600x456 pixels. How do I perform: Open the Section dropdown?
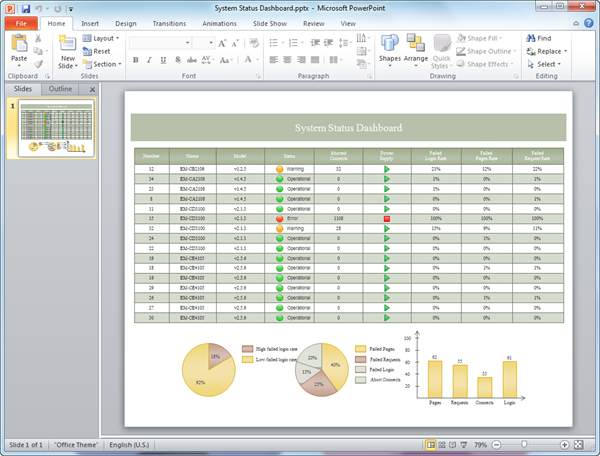[107, 64]
